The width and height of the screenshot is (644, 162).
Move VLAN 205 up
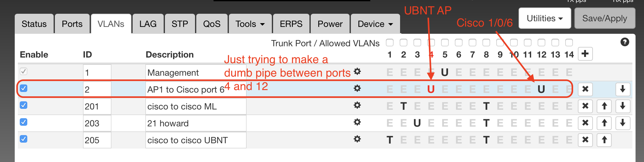604,140
